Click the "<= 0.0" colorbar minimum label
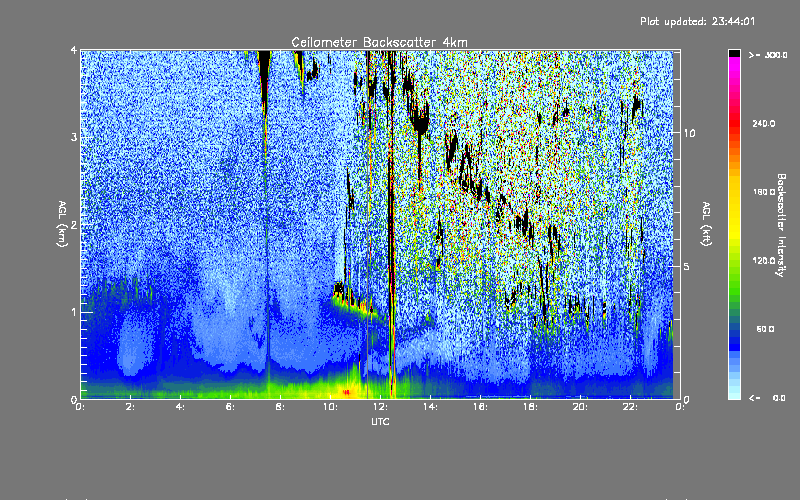Image resolution: width=800 pixels, height=500 pixels. click(767, 398)
